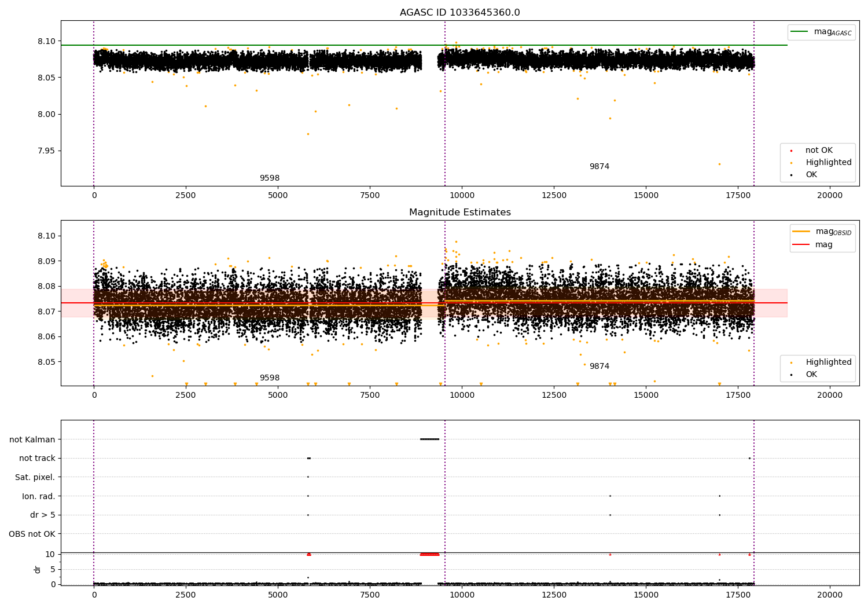868x608 pixels.
Task: Click the '8.00' y-axis tick label
Action: coord(46,114)
